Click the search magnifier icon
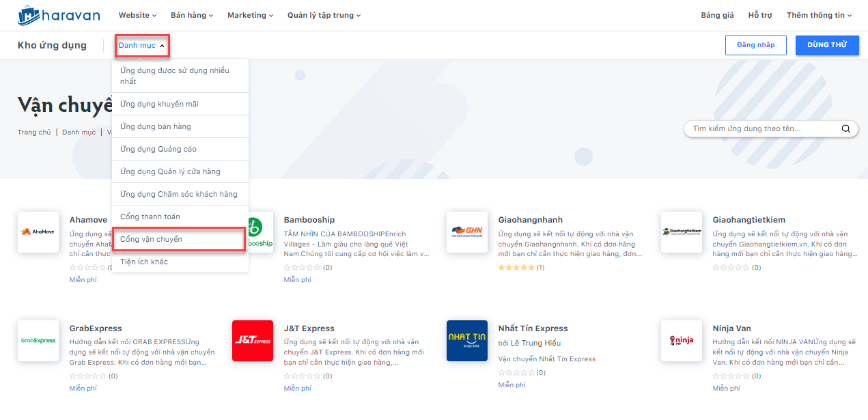Viewport: 868px width, 420px height. (845, 128)
